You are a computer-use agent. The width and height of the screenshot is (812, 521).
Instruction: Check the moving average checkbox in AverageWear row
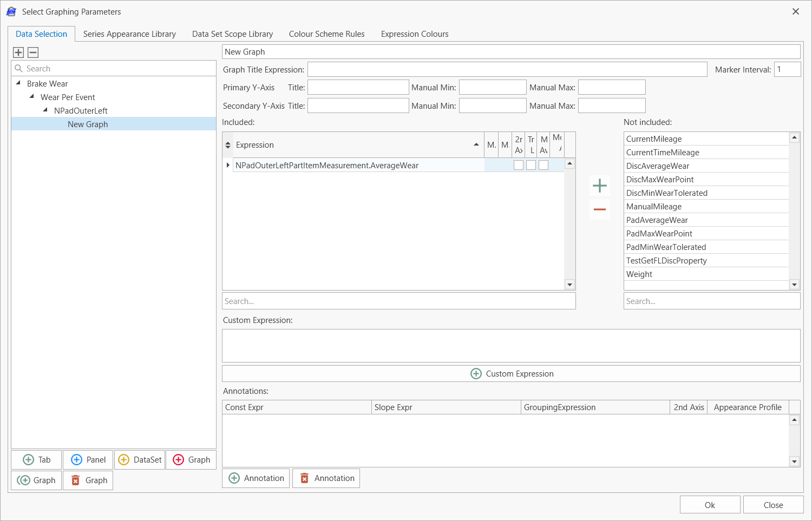543,166
